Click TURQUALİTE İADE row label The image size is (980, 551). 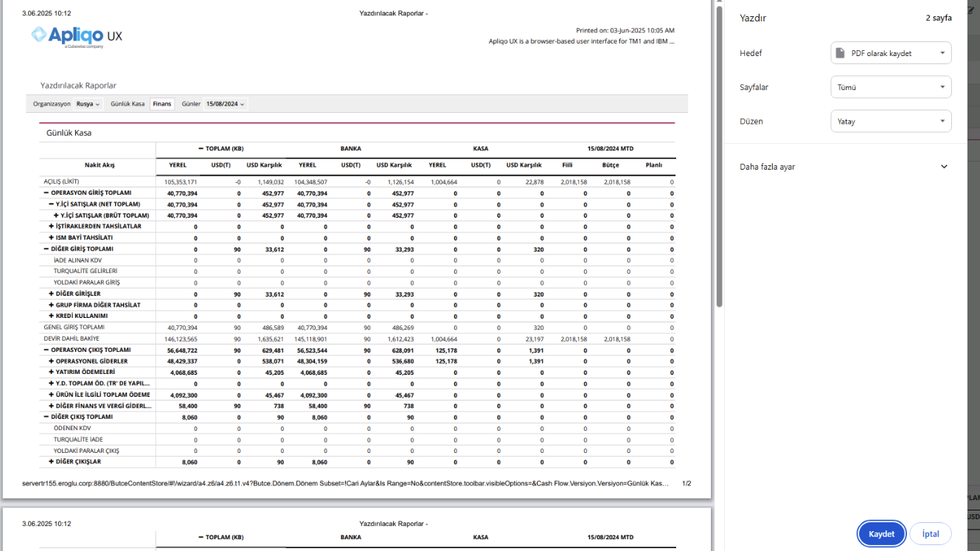[78, 440]
